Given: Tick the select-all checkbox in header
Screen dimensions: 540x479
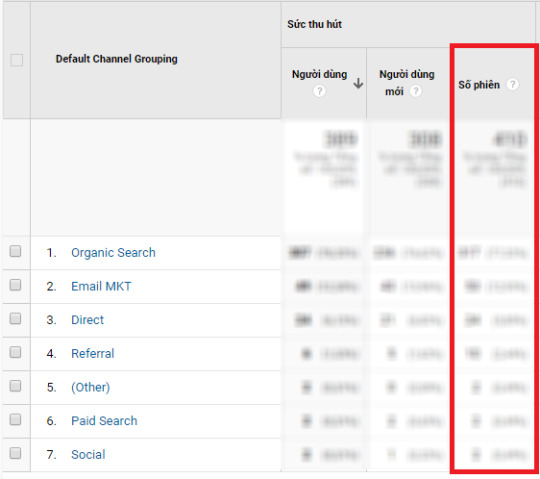Looking at the screenshot, I should point(17,60).
